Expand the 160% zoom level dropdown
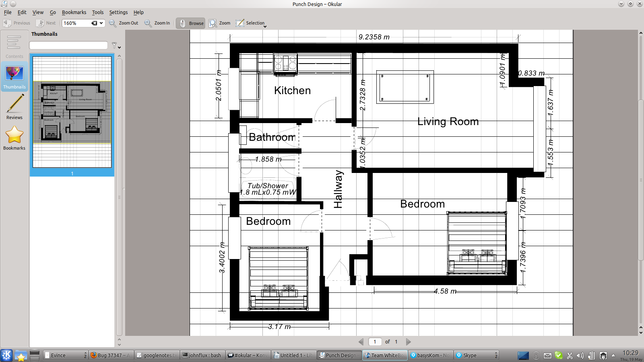This screenshot has height=362, width=644. (101, 23)
